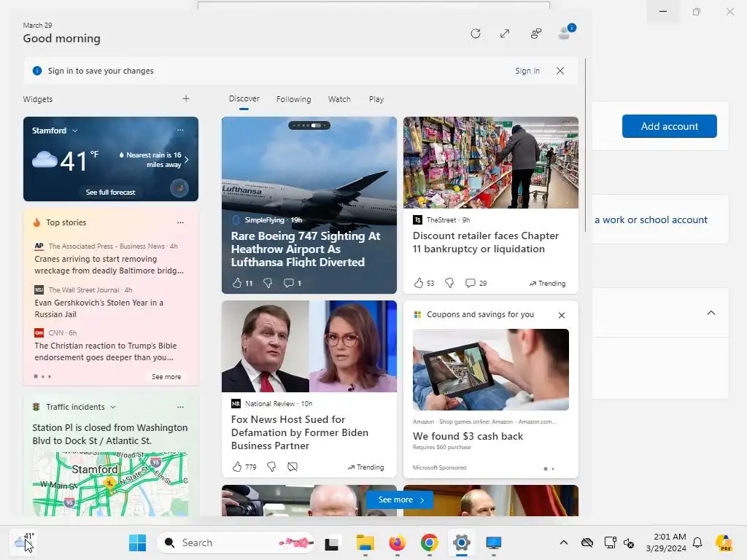Open Settings app in taskbar

[x=461, y=542]
